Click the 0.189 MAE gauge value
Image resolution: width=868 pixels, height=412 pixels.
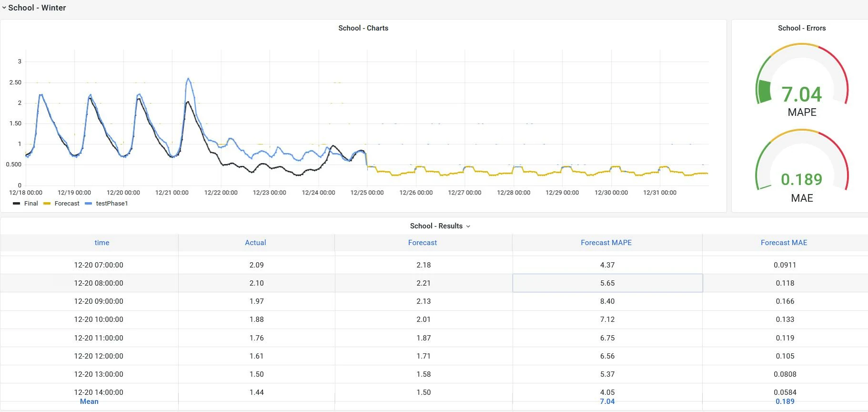point(802,179)
